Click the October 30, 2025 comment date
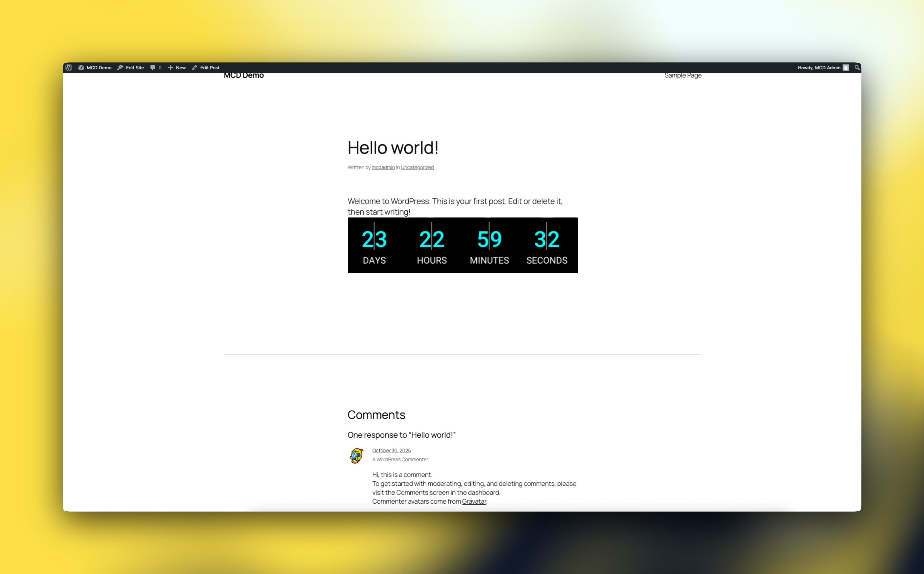This screenshot has width=924, height=574. [x=391, y=450]
